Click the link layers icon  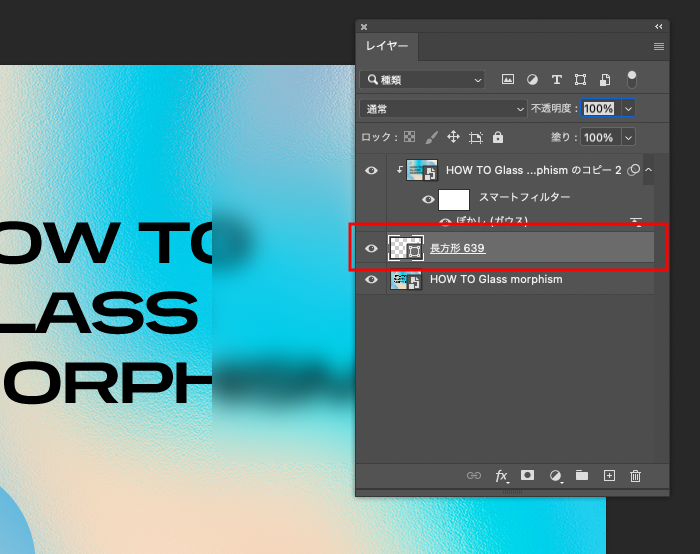pyautogui.click(x=474, y=475)
